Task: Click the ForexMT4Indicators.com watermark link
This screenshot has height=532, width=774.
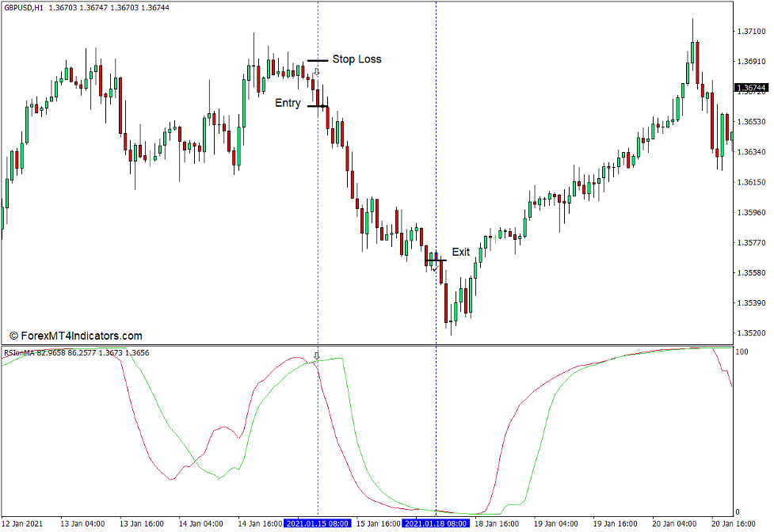Action: pyautogui.click(x=83, y=334)
